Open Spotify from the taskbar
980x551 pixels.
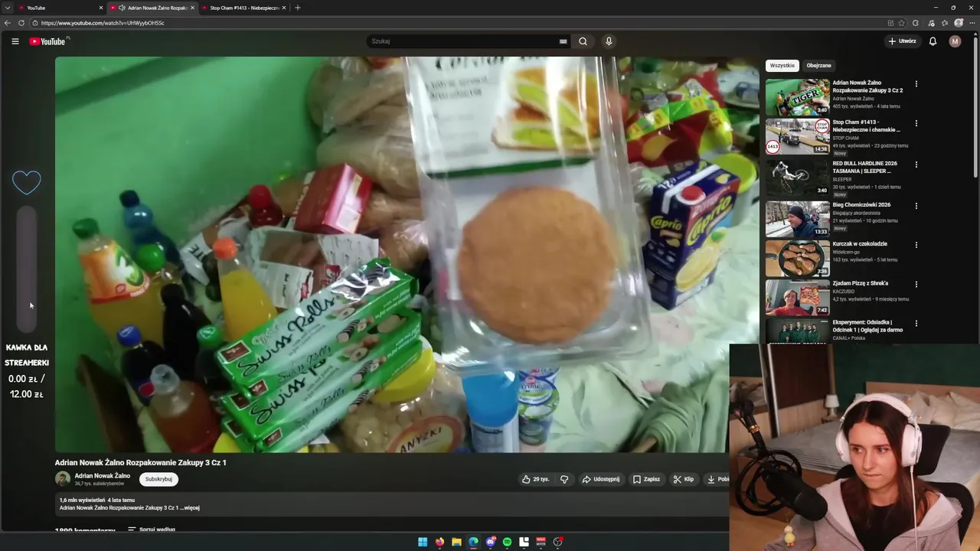pyautogui.click(x=507, y=542)
